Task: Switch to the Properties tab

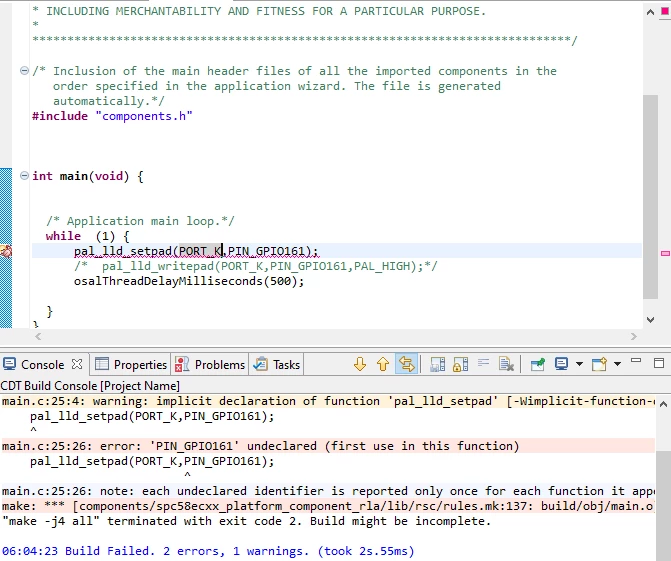Action: 131,365
